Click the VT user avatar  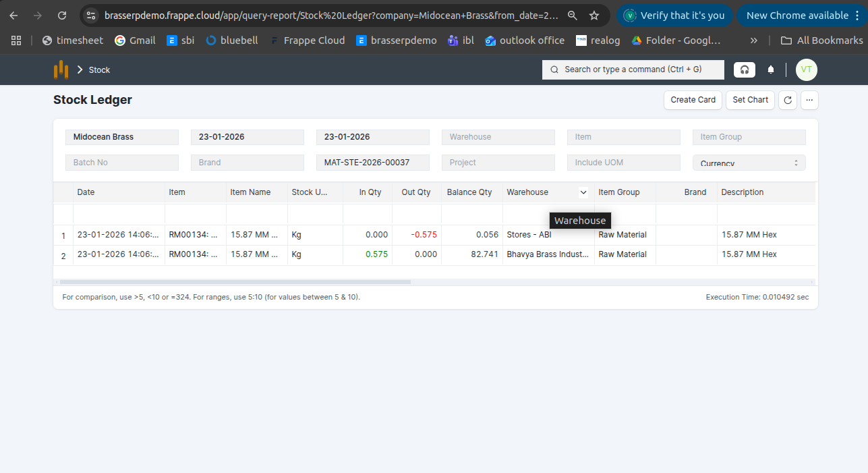click(x=806, y=69)
